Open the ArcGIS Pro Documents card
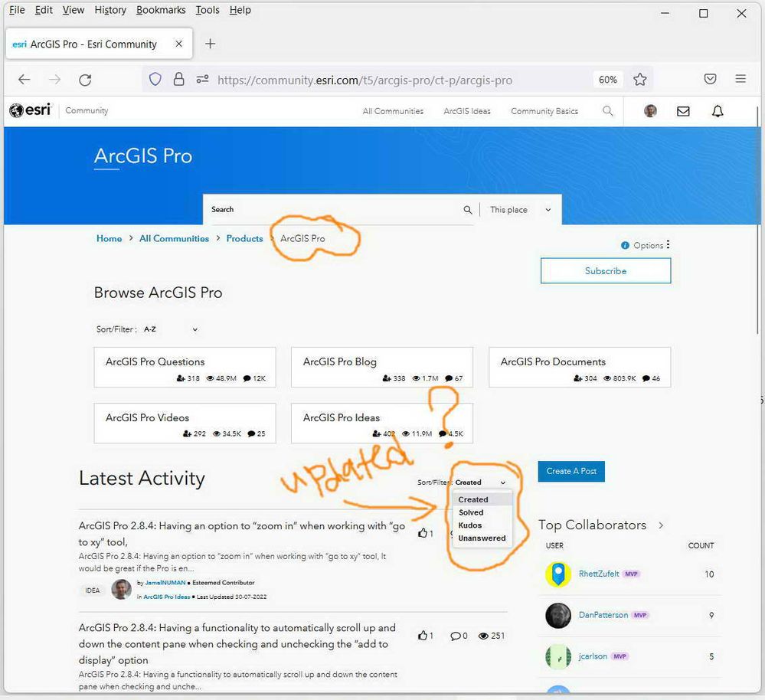 (x=580, y=368)
